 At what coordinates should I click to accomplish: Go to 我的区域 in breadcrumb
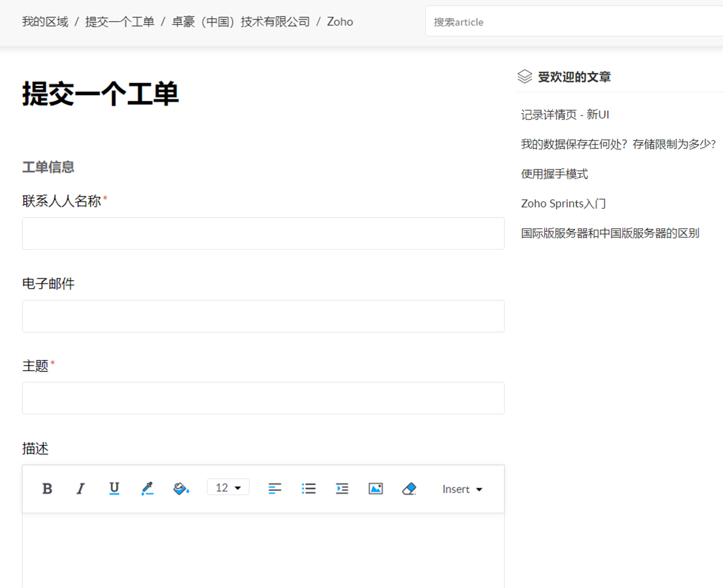[x=45, y=22]
